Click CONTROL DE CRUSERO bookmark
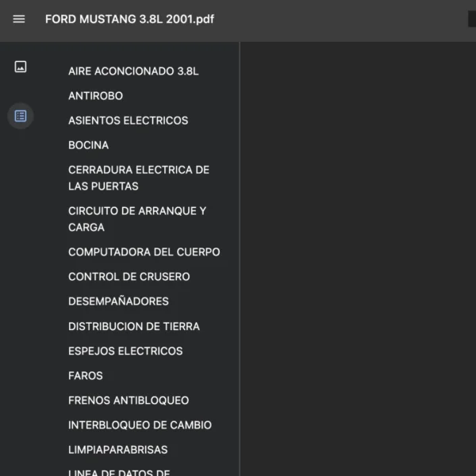This screenshot has width=476, height=476. [x=129, y=277]
